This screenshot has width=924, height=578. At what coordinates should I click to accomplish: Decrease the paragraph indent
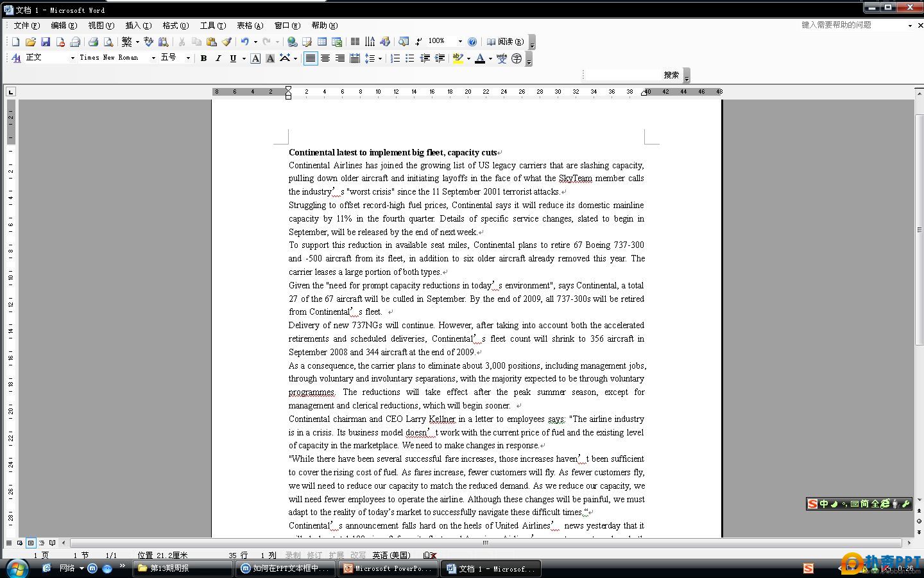coord(425,58)
